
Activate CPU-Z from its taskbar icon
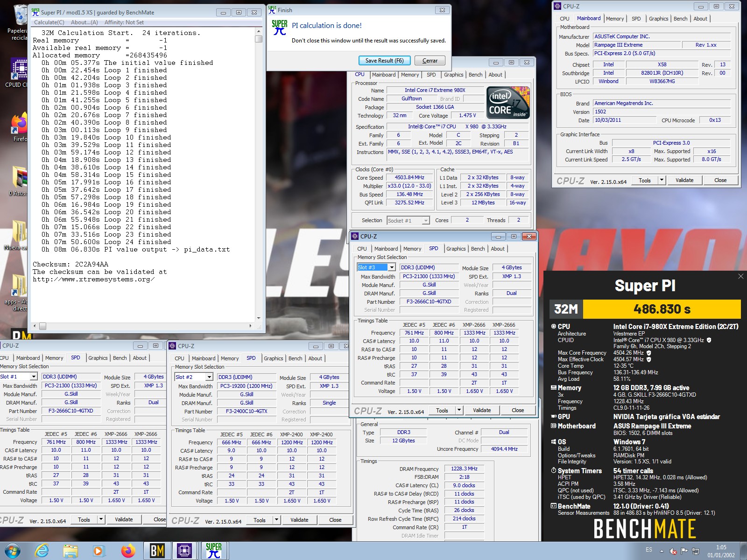(x=185, y=551)
